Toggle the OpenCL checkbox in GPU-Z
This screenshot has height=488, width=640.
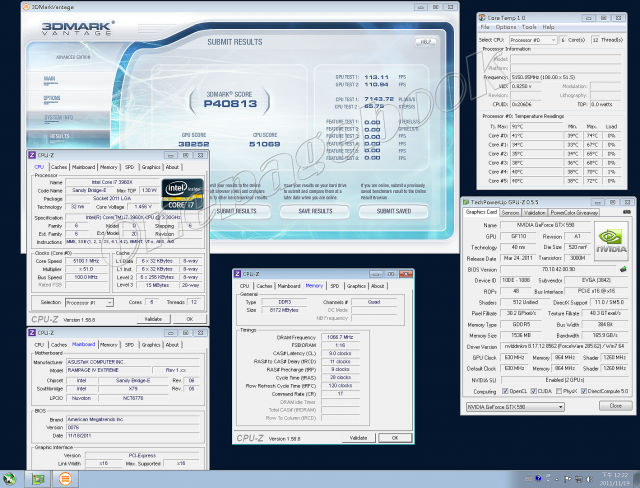click(505, 391)
